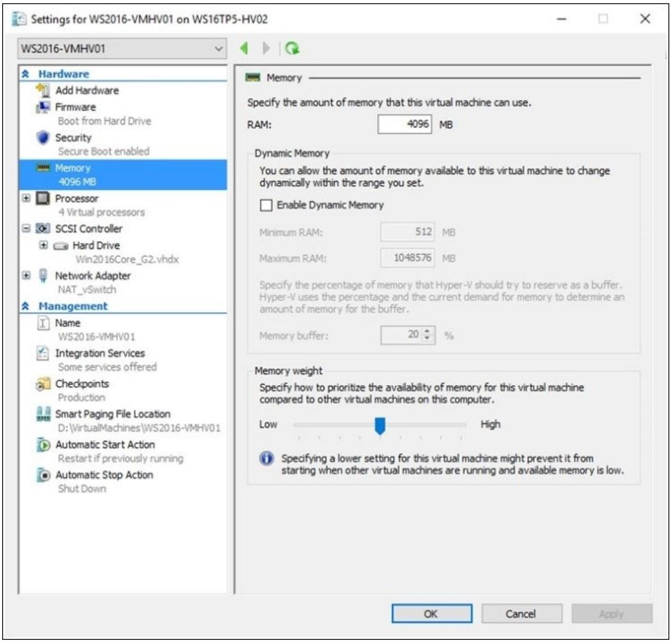Click the 'D:\VirtualMachines\WS2016-VMHV01' path text
This screenshot has width=672, height=642.
[x=139, y=428]
